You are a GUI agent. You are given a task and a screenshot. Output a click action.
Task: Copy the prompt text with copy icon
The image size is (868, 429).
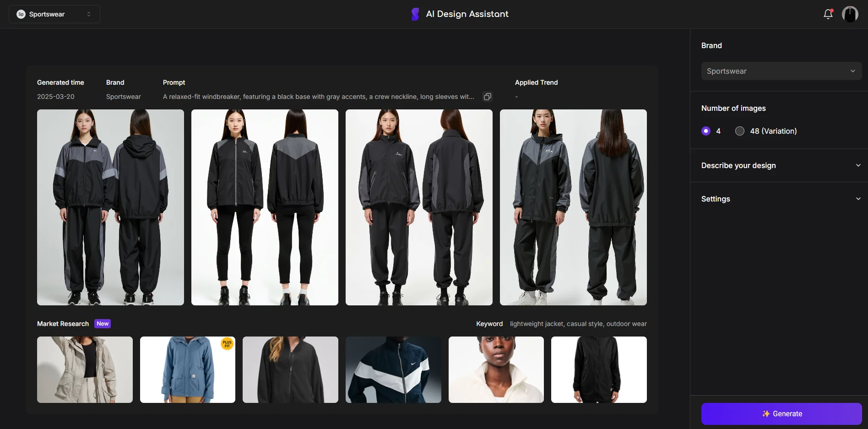point(488,97)
